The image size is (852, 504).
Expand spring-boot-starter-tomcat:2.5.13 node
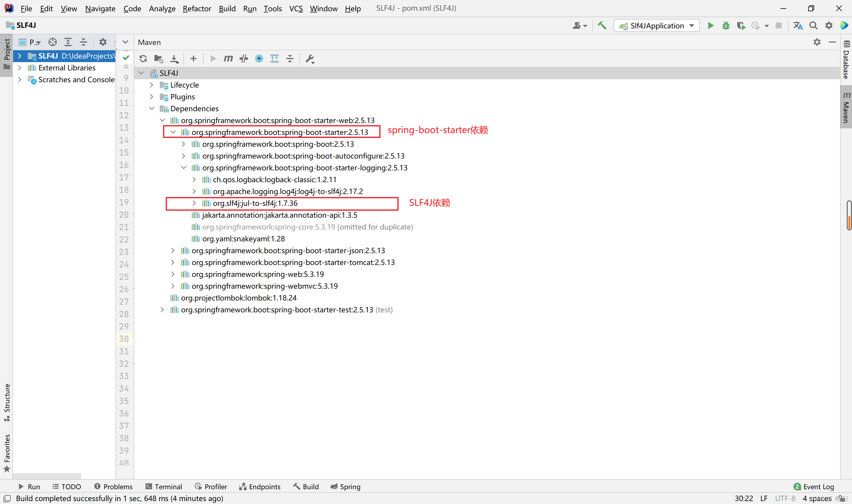pos(173,263)
